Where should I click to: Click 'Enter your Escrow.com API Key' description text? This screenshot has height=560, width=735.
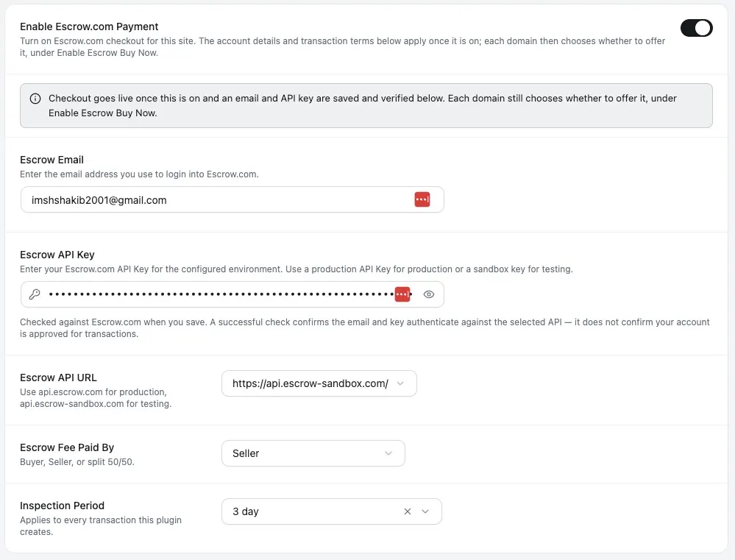coord(297,269)
